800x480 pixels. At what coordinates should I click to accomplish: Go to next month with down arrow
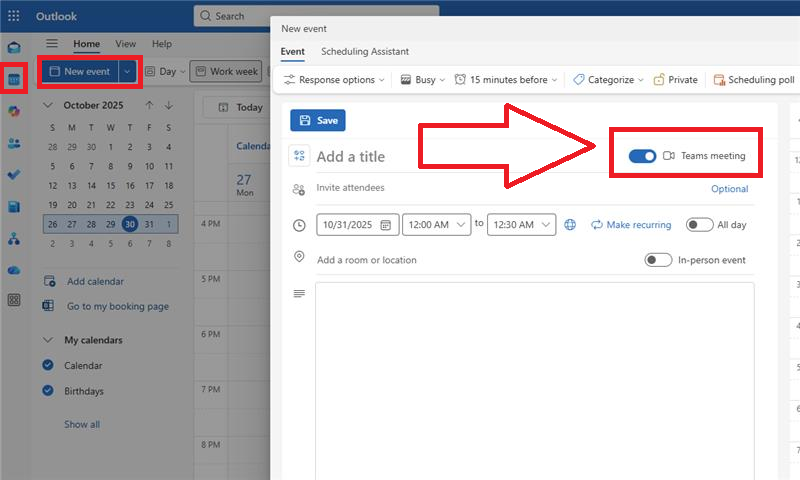pos(168,105)
